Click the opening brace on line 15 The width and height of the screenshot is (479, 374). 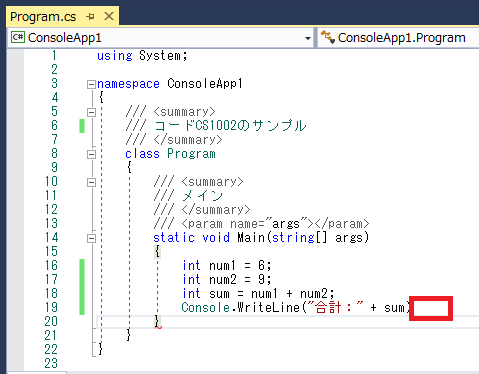(x=157, y=252)
